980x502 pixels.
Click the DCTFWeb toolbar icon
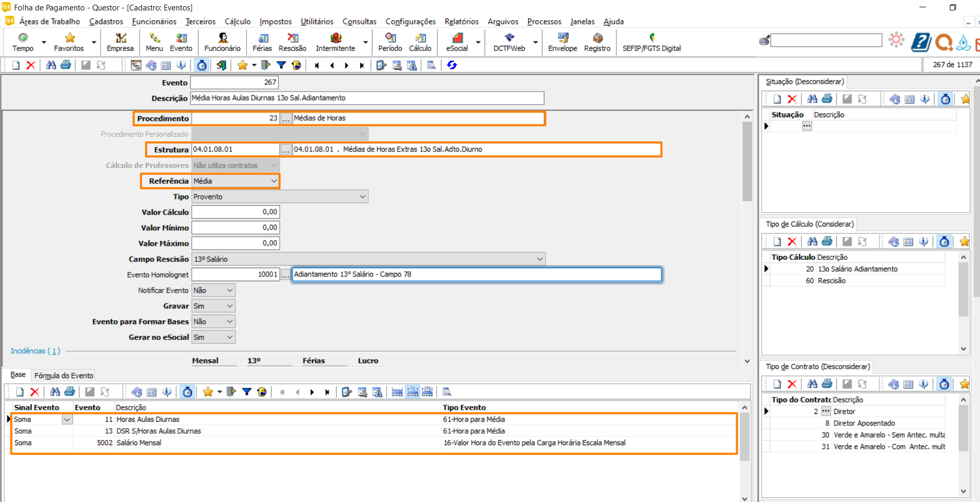pyautogui.click(x=509, y=42)
